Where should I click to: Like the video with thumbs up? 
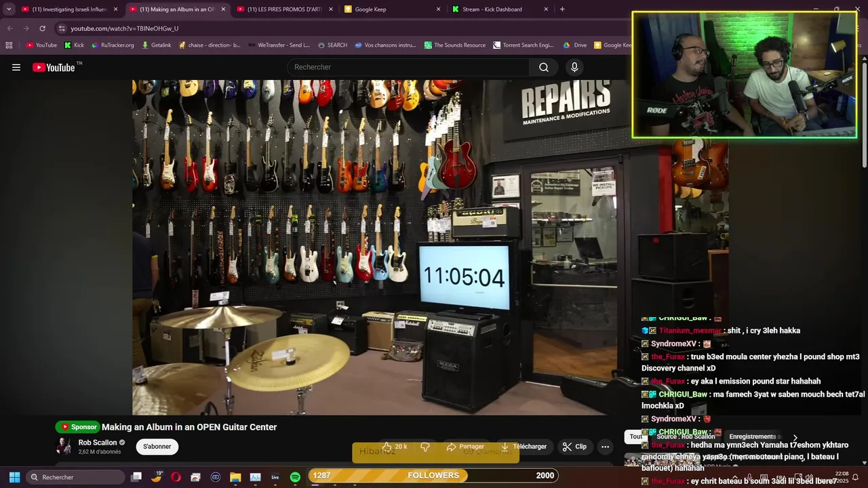(x=395, y=447)
